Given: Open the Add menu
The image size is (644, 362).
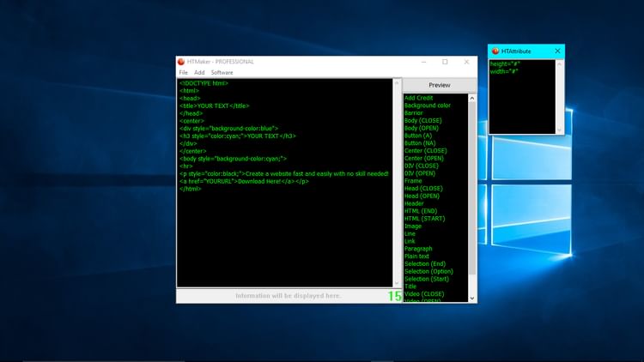Looking at the screenshot, I should (x=199, y=73).
